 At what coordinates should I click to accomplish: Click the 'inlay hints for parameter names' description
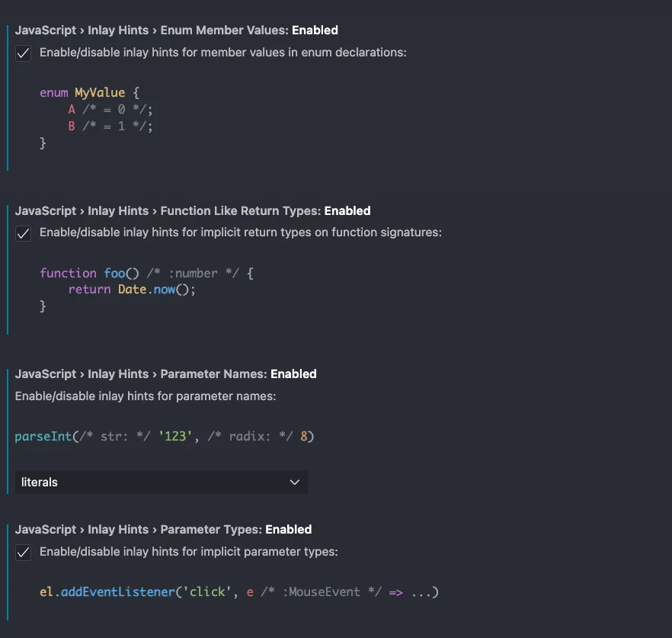(x=146, y=396)
